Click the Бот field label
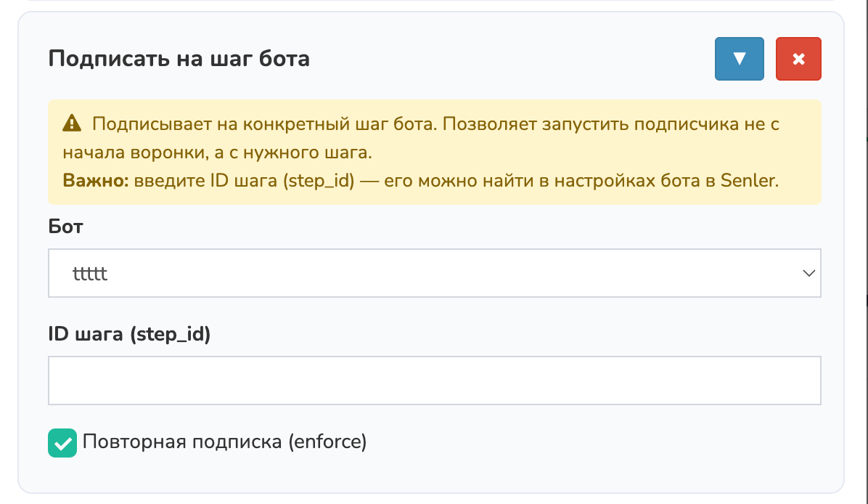This screenshot has width=868, height=504. pyautogui.click(x=66, y=227)
